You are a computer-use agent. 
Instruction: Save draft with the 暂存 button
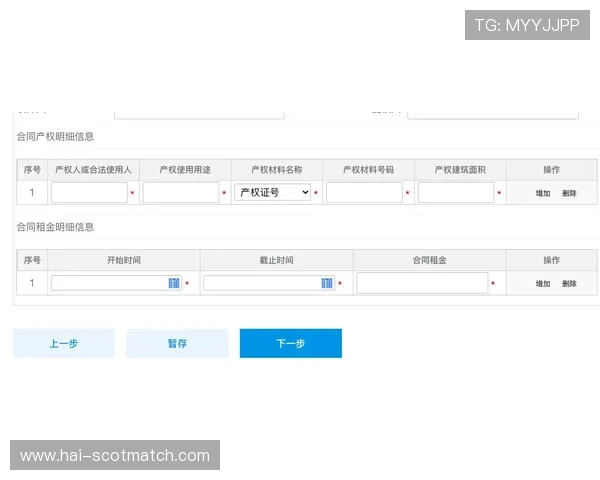177,343
